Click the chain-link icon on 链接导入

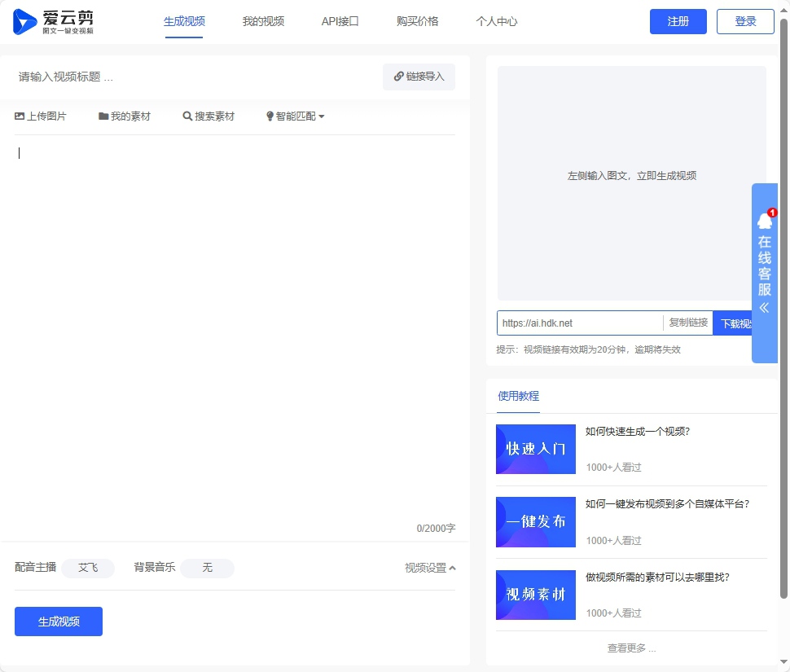point(398,77)
